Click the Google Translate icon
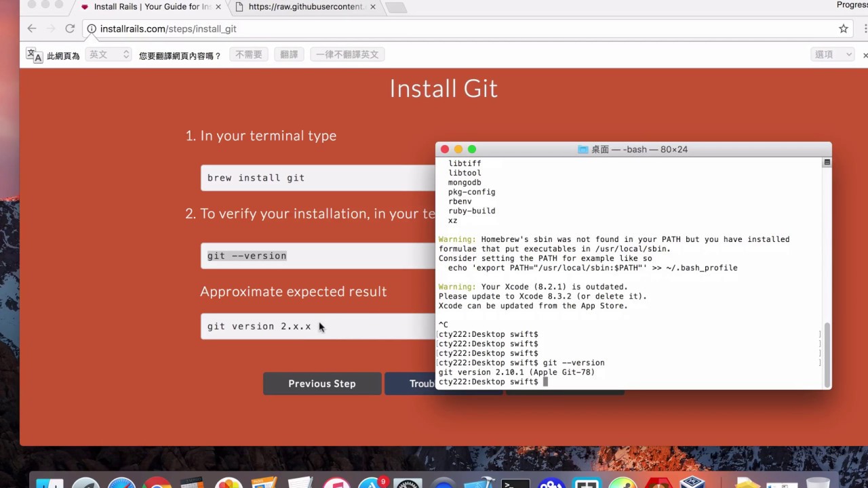Screen dimensions: 868x488 pyautogui.click(x=34, y=55)
